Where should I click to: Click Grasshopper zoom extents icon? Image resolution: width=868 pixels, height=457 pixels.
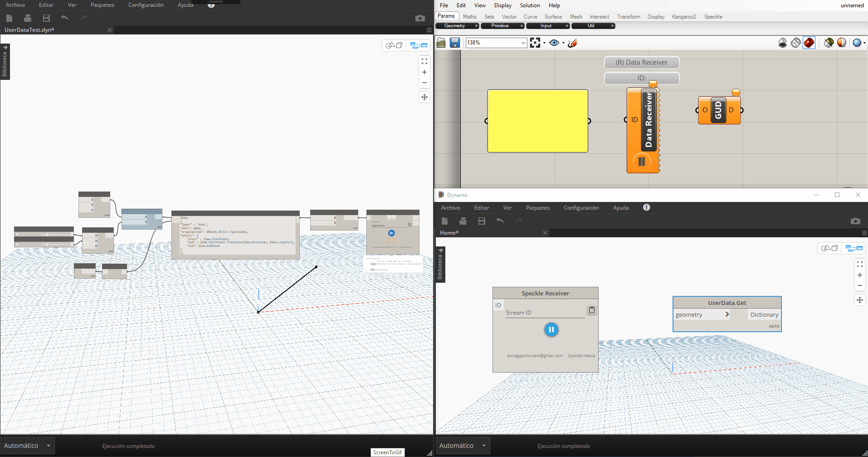[535, 43]
